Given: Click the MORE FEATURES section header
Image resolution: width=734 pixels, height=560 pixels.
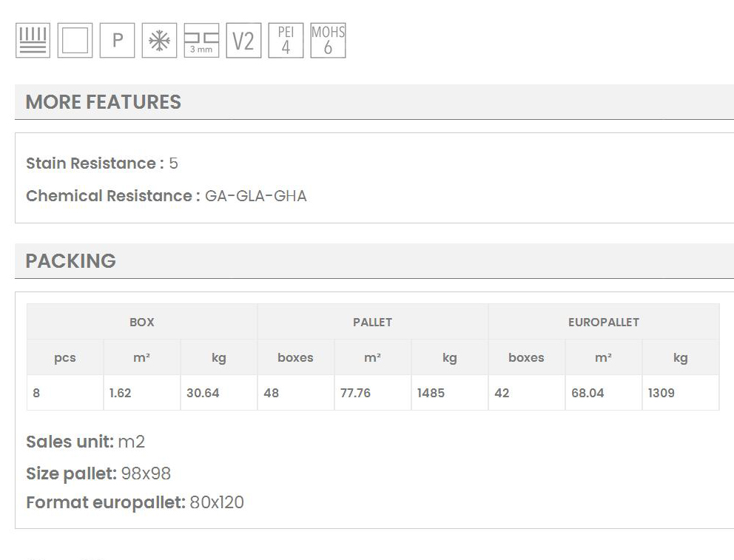Looking at the screenshot, I should pos(104,102).
